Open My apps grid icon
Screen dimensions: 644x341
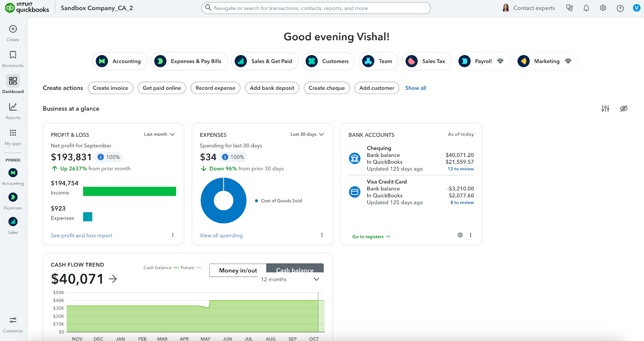(13, 133)
